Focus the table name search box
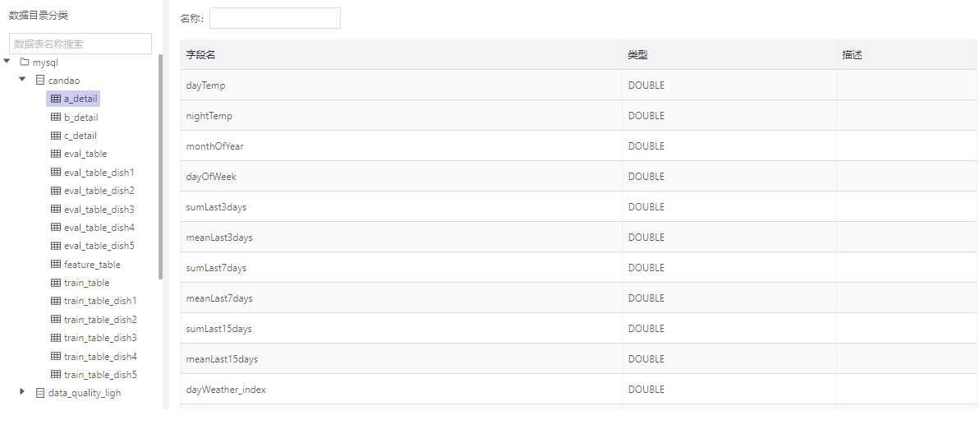Viewport: 980px width, 434px height. point(80,44)
